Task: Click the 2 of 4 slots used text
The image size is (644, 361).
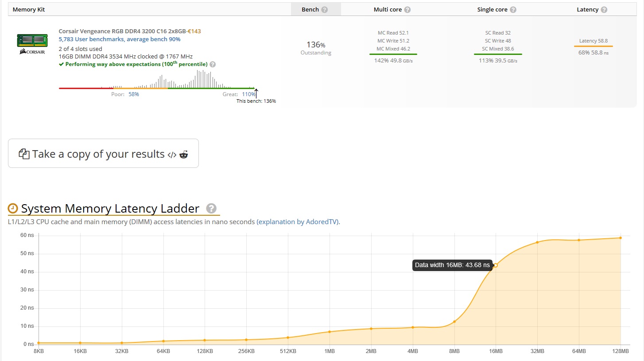Action: click(x=81, y=49)
